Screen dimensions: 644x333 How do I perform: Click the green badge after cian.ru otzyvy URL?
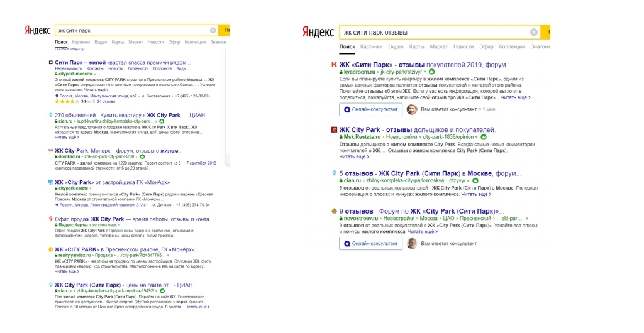475,180
